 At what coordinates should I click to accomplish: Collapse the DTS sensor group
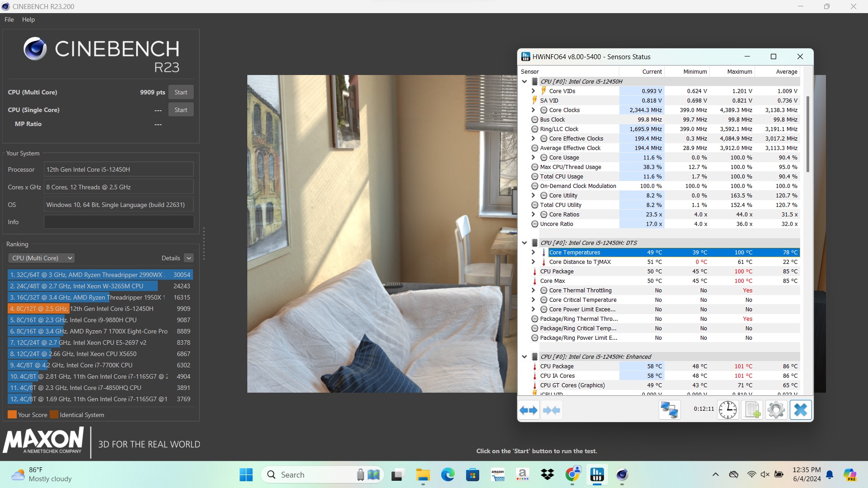(x=524, y=243)
